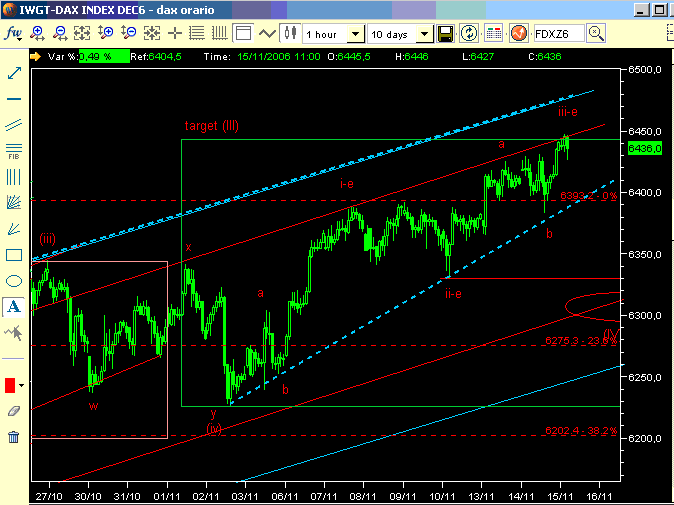
Task: Click the C:6436 close price
Action: (545, 57)
